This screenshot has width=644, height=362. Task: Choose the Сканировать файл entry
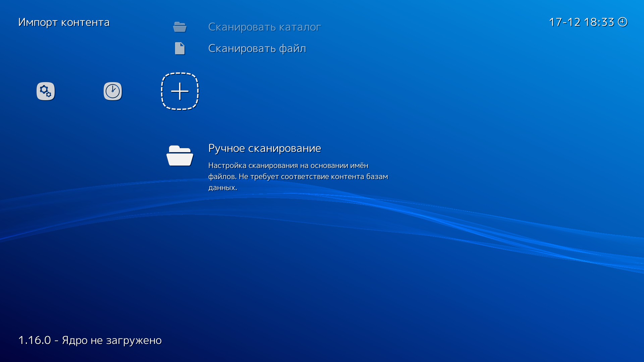click(x=257, y=49)
